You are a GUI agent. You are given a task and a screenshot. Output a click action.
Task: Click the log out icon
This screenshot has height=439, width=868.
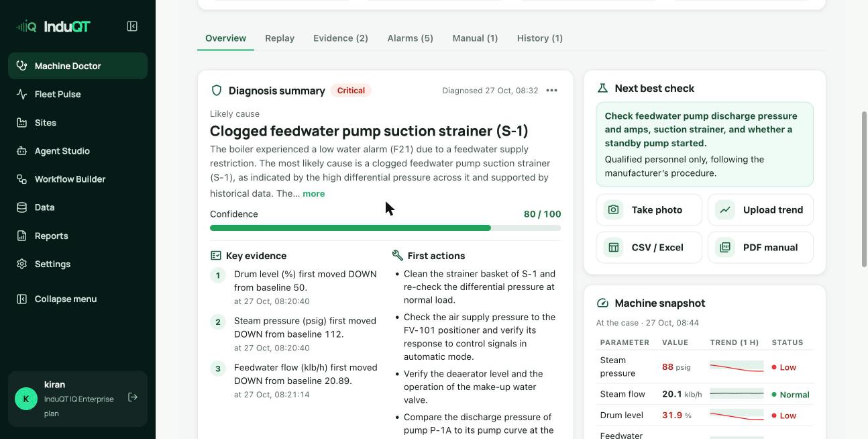tap(133, 397)
